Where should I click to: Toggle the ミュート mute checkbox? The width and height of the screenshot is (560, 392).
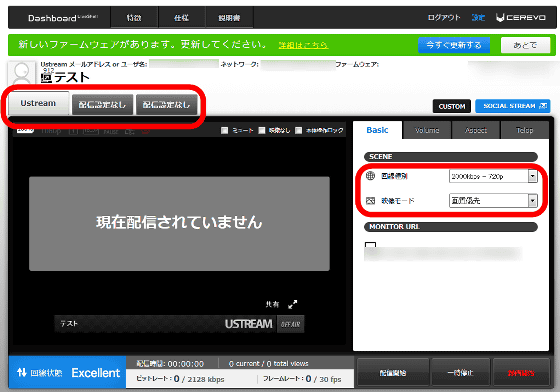point(224,130)
